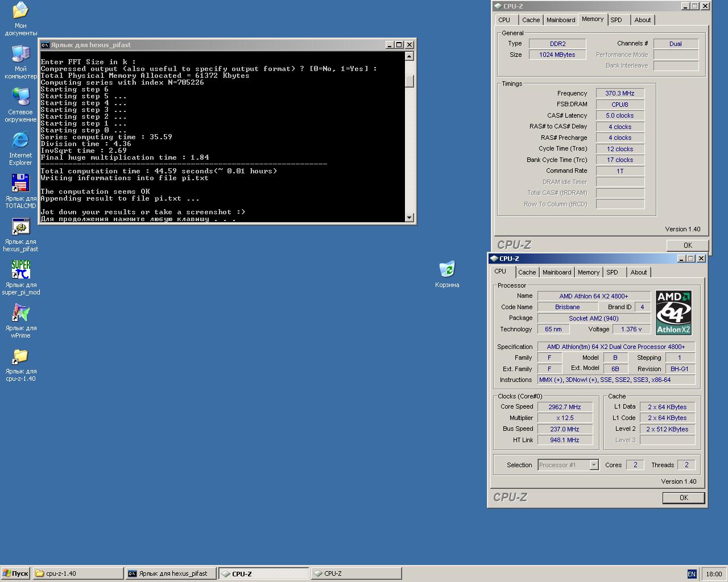Click the Revision BH-G1 field
Viewport: 728px width, 582px height.
679,369
